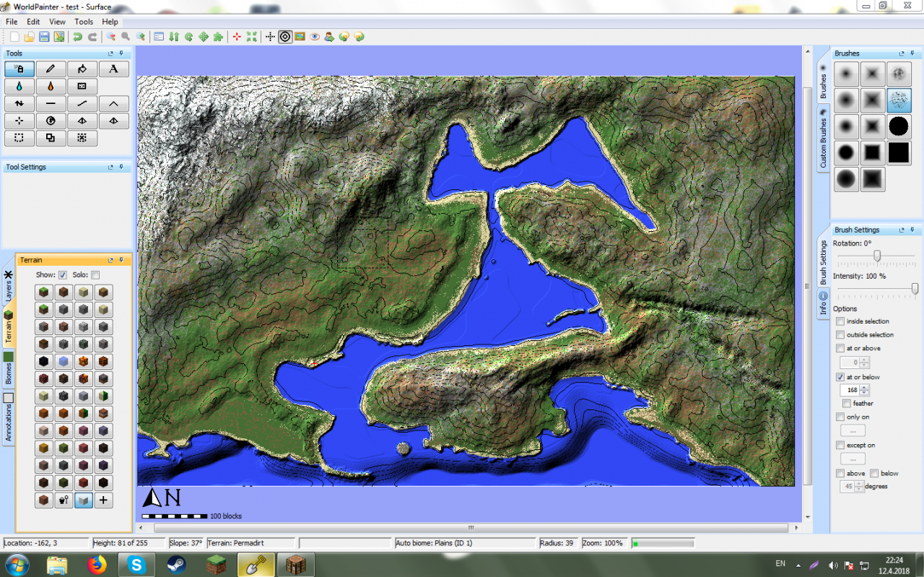Click the '...' button under 'only on'
The image size is (924, 577).
852,430
